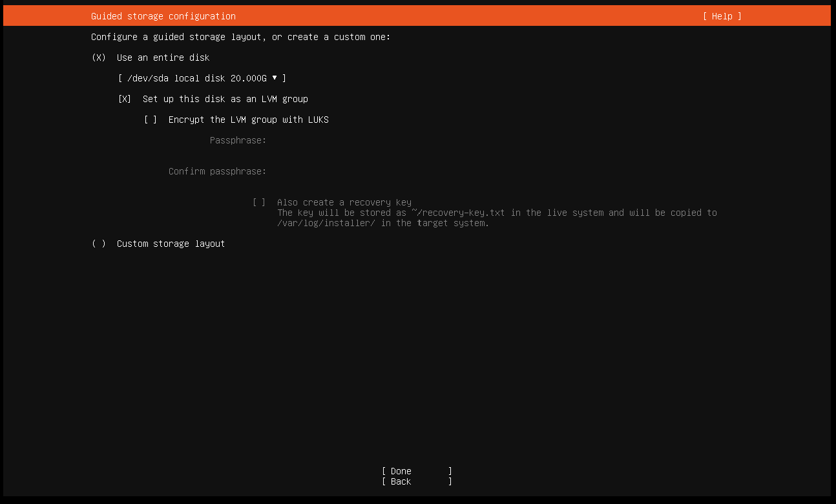Click the recovery-key.txt description text
Viewport: 836px width, 504px height.
[x=497, y=218]
